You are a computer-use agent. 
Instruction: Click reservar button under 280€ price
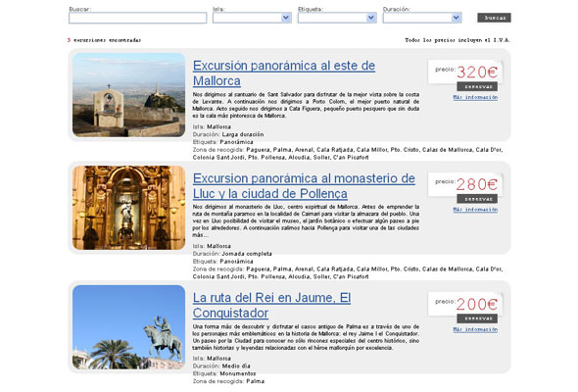(477, 199)
